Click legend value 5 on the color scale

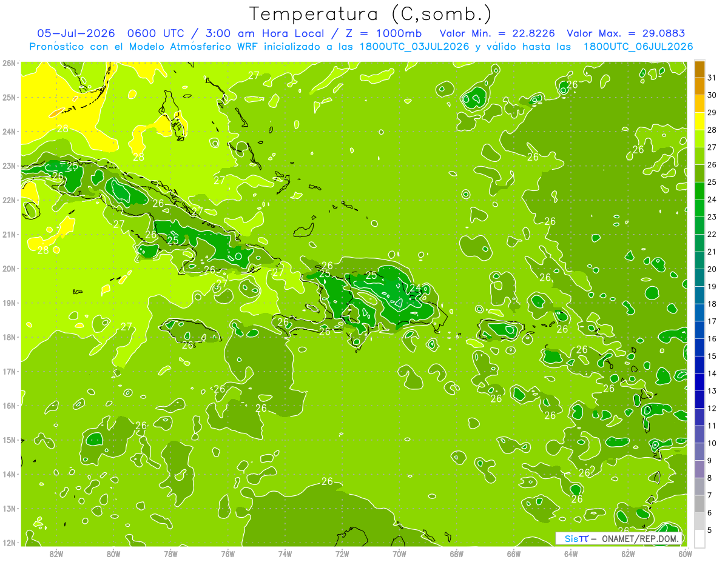[x=710, y=530]
